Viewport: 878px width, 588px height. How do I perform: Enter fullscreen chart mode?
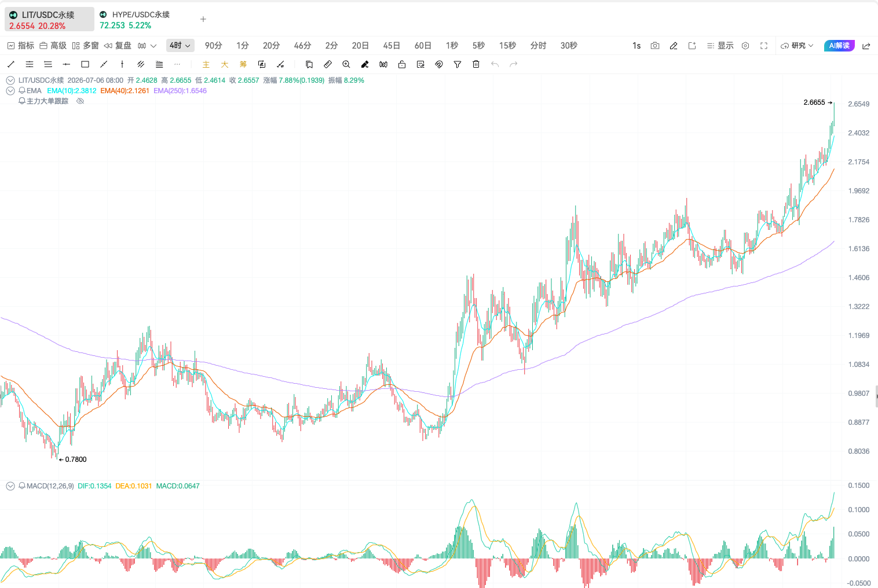coord(764,46)
